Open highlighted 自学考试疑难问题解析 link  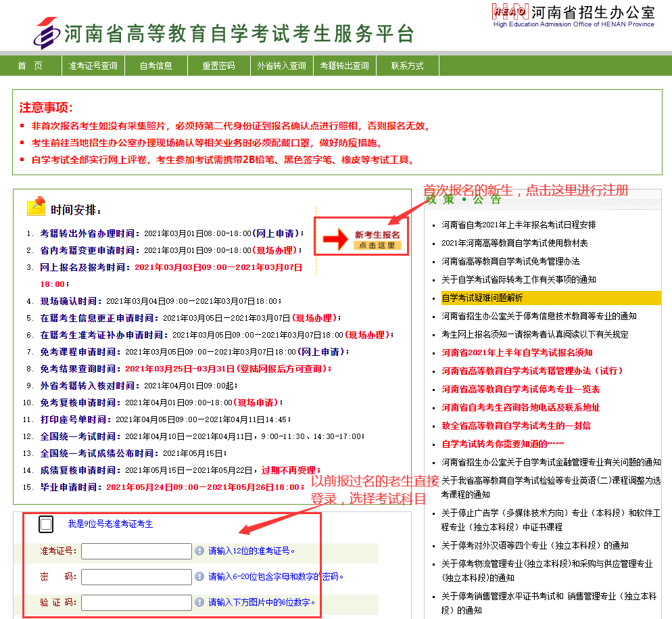click(x=482, y=298)
